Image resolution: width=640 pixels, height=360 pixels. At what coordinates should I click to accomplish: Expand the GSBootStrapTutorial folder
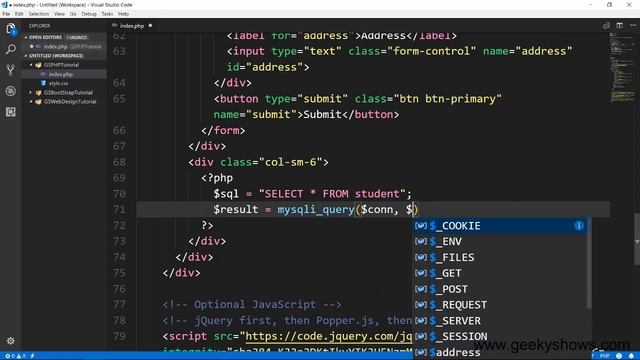point(31,93)
